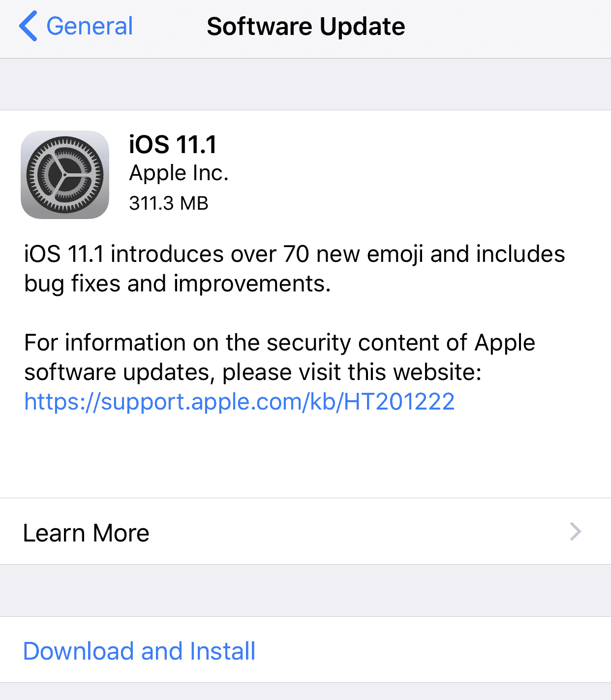Tap Download and Install
611x700 pixels.
(139, 651)
